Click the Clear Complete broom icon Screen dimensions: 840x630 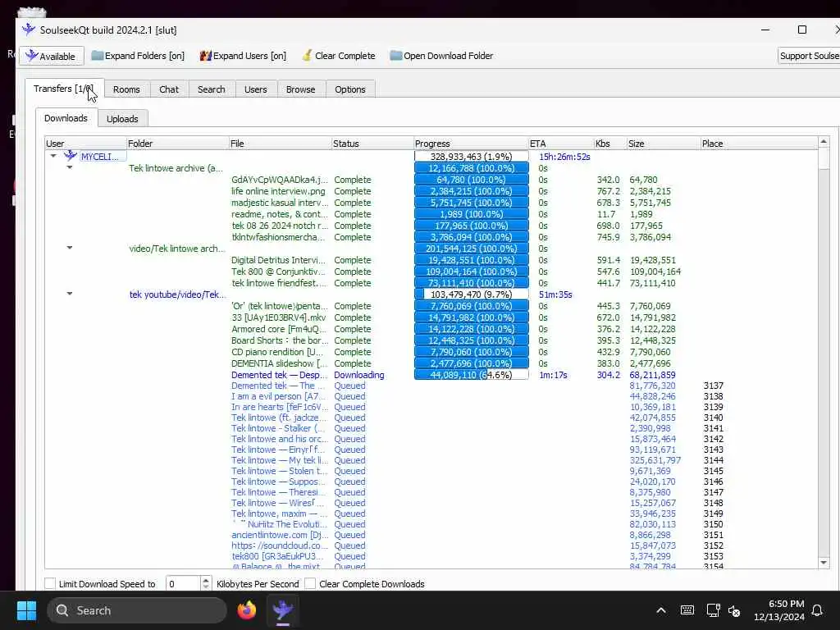(x=307, y=55)
